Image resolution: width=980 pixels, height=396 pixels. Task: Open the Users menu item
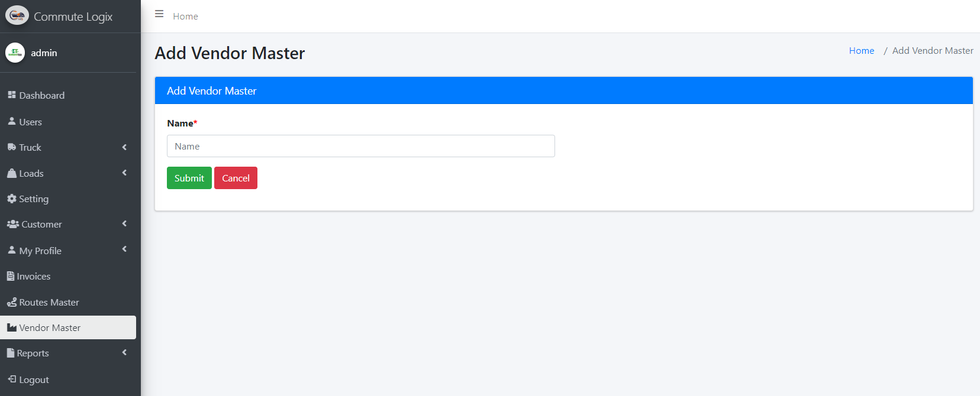[x=30, y=122]
